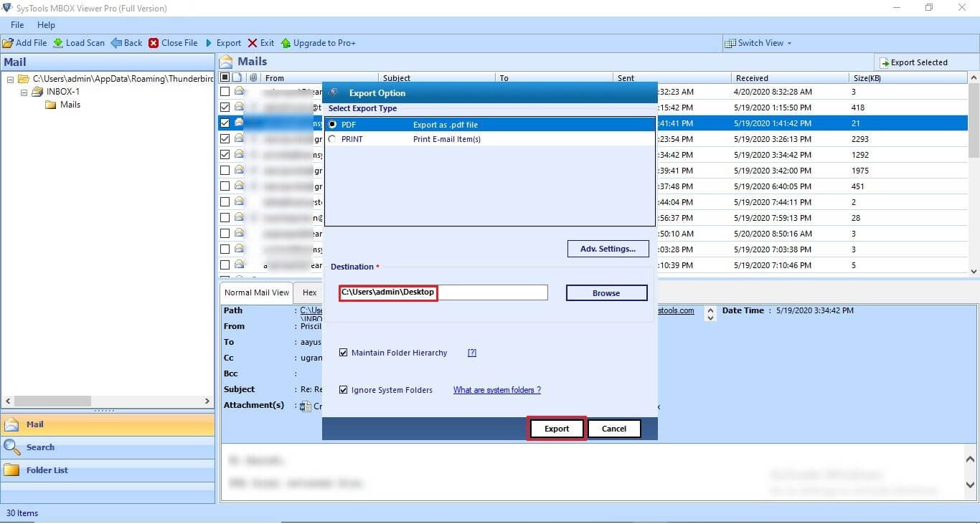980x524 pixels.
Task: Click the Load Scan toolbar icon
Action: (58, 43)
